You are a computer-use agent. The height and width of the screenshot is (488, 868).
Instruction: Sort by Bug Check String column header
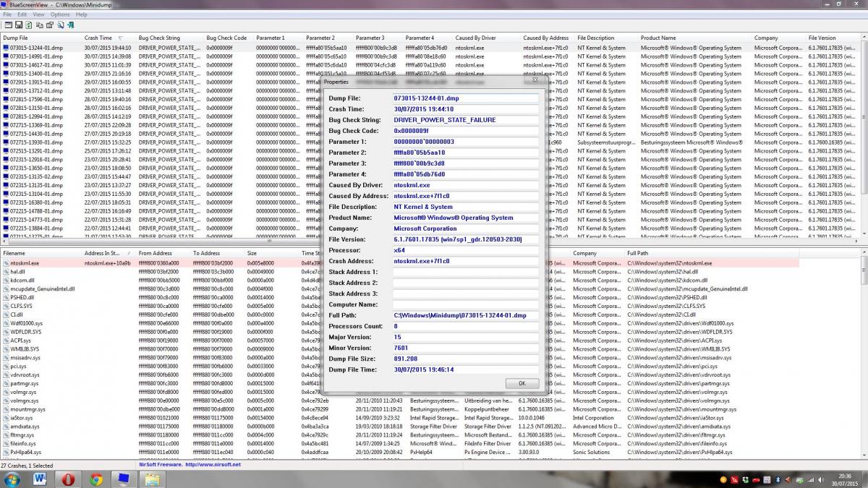pos(170,38)
